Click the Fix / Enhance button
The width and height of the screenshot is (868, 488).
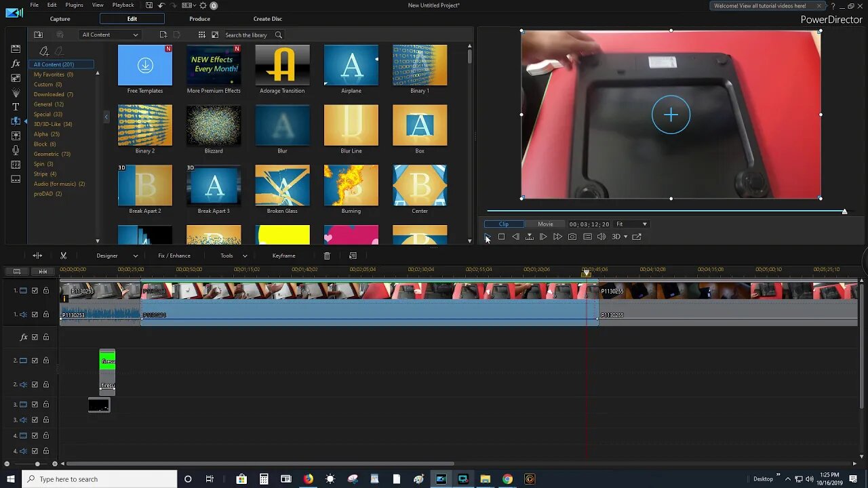174,256
